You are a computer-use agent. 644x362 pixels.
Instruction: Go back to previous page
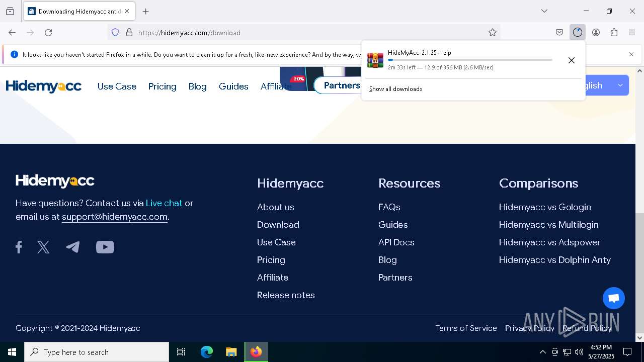tap(12, 33)
